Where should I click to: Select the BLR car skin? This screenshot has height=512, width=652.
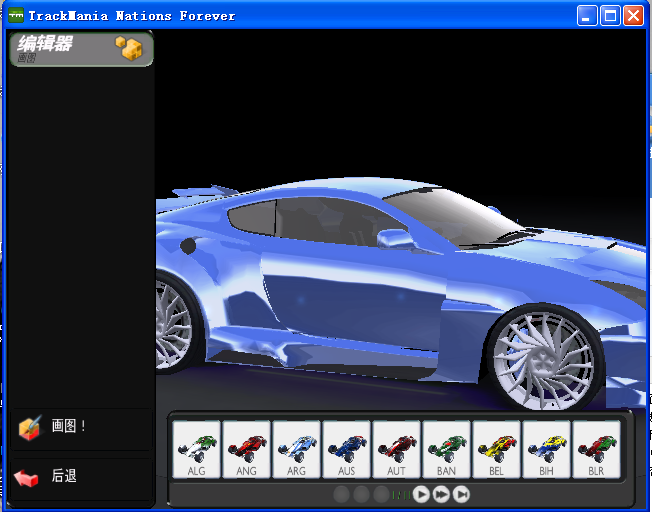596,449
